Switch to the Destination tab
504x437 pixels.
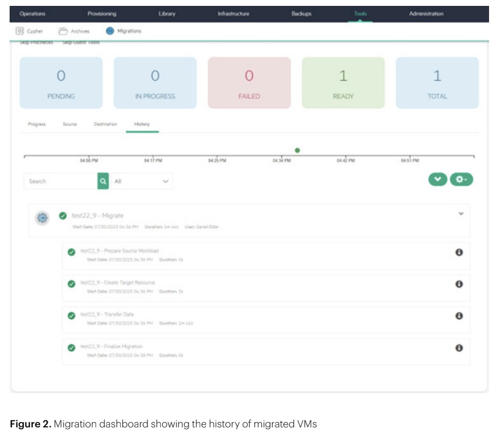105,124
